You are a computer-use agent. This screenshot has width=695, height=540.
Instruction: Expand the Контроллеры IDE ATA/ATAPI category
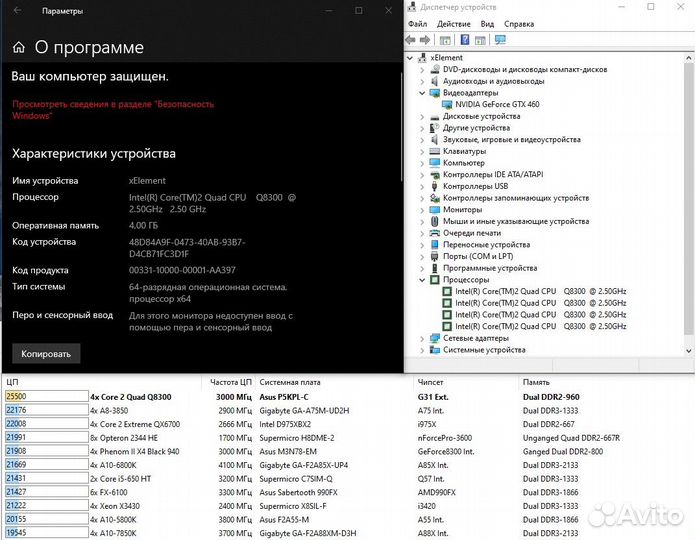click(422, 175)
